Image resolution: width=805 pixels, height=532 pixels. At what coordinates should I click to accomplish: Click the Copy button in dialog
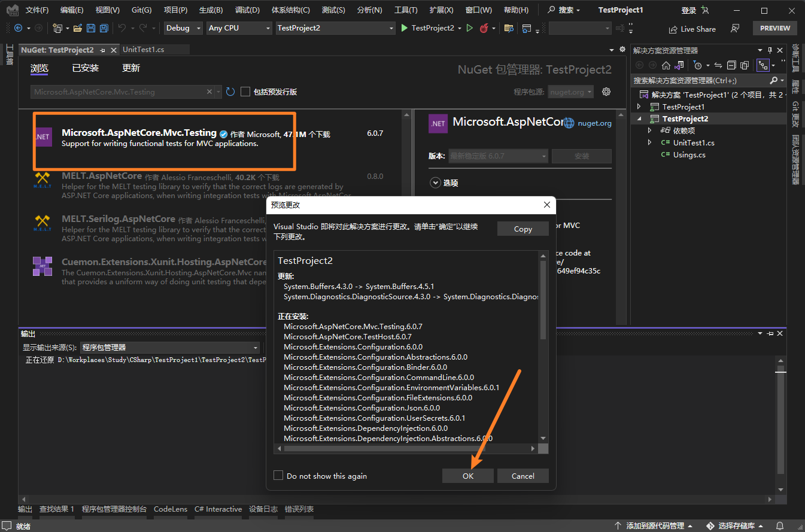(523, 229)
